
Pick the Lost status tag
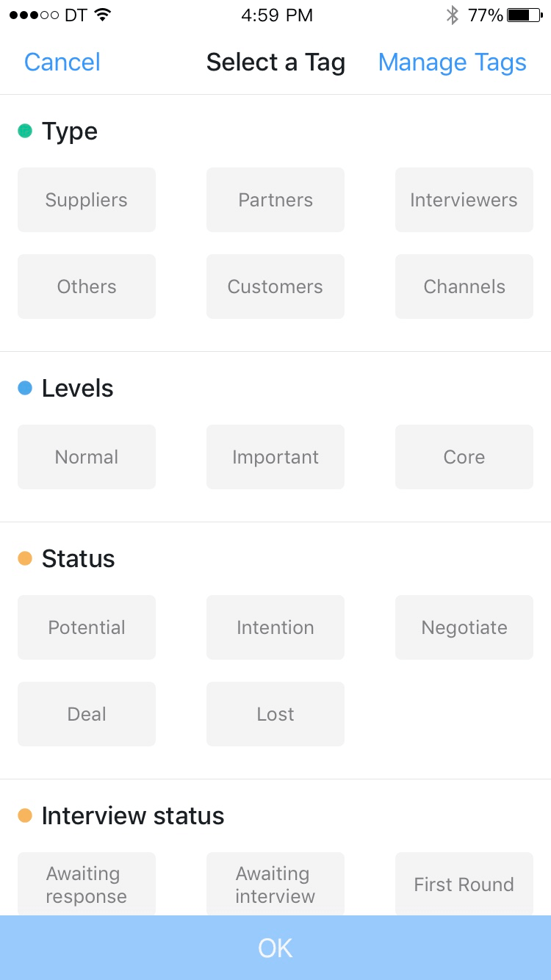coord(275,714)
